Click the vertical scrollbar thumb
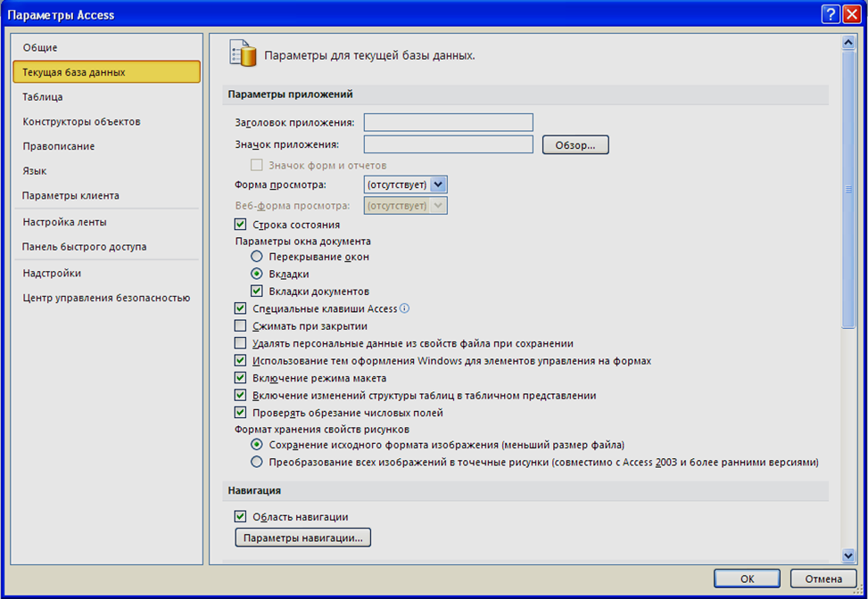This screenshot has height=599, width=868. coord(848,189)
